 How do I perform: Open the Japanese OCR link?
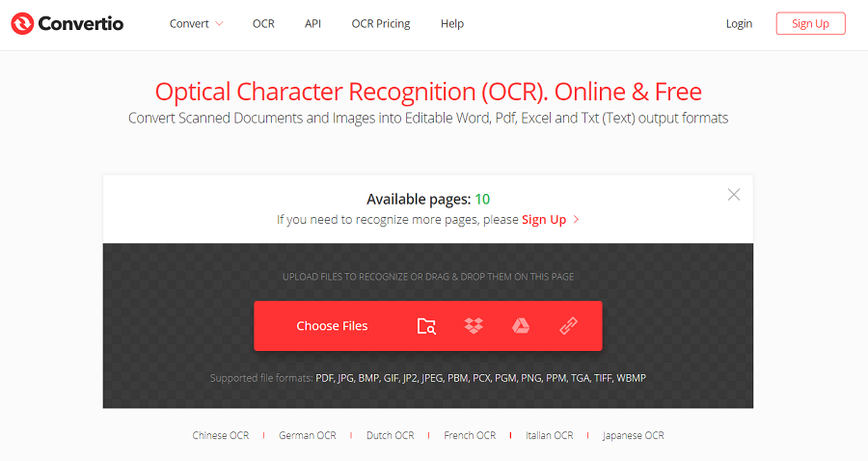click(634, 436)
